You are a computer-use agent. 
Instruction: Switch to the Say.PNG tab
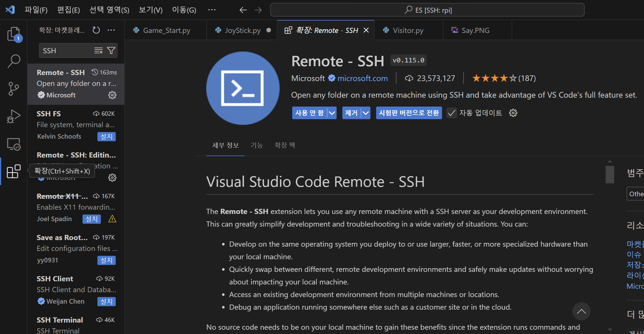[x=477, y=30]
